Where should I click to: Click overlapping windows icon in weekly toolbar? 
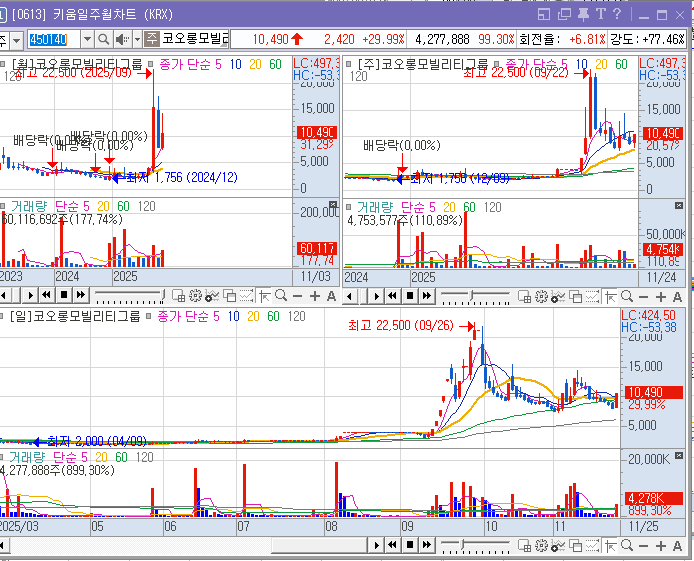point(575,296)
